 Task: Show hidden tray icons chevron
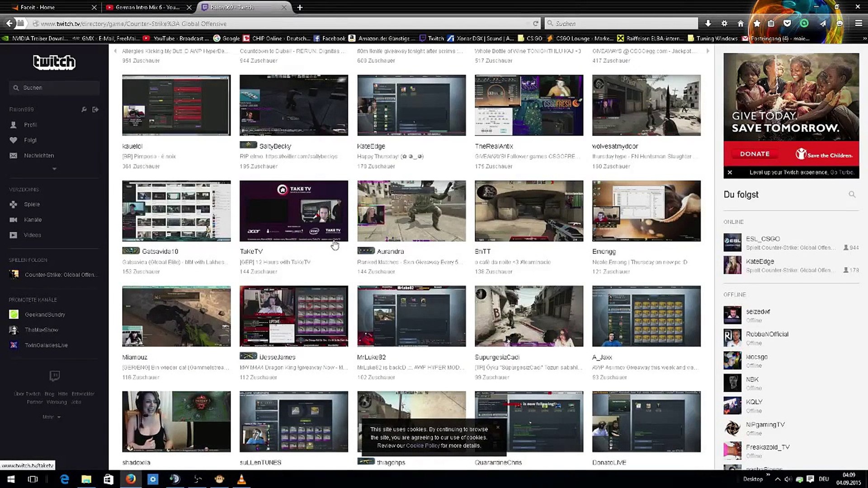(x=778, y=479)
